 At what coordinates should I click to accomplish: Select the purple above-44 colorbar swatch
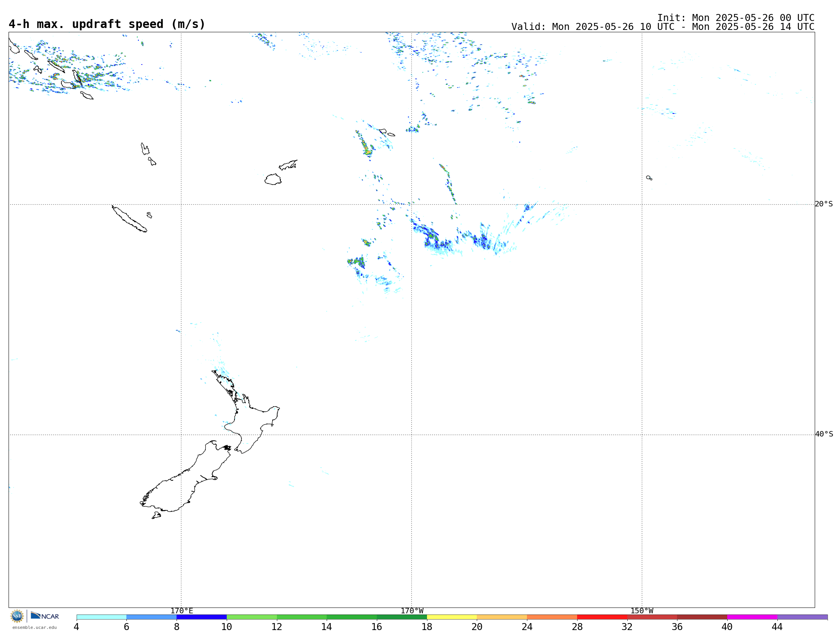[803, 617]
